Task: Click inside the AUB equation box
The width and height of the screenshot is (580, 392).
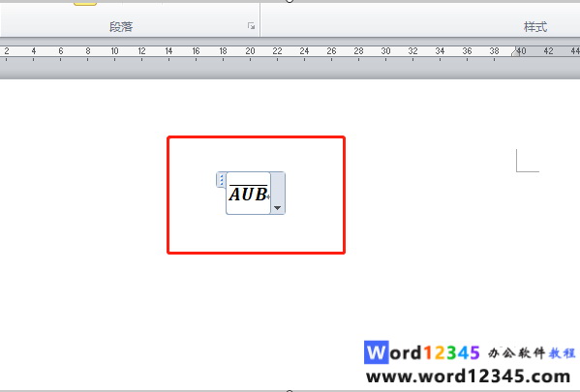Action: [248, 193]
